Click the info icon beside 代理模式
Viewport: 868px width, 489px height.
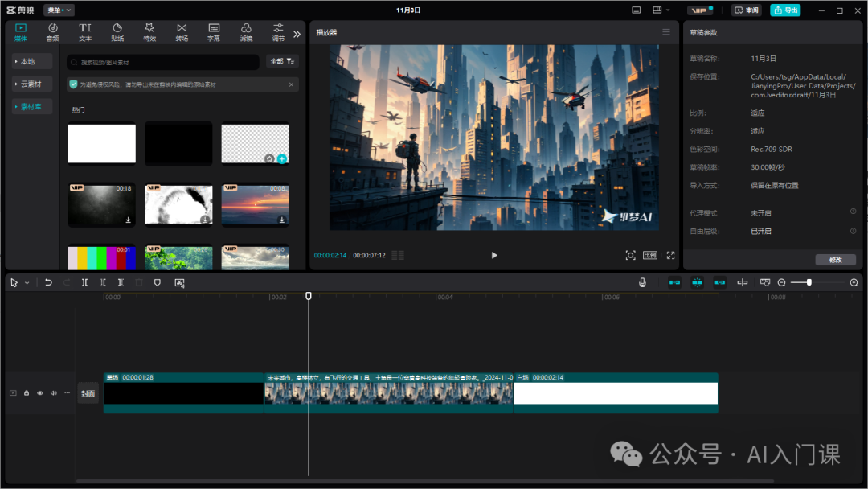click(853, 212)
